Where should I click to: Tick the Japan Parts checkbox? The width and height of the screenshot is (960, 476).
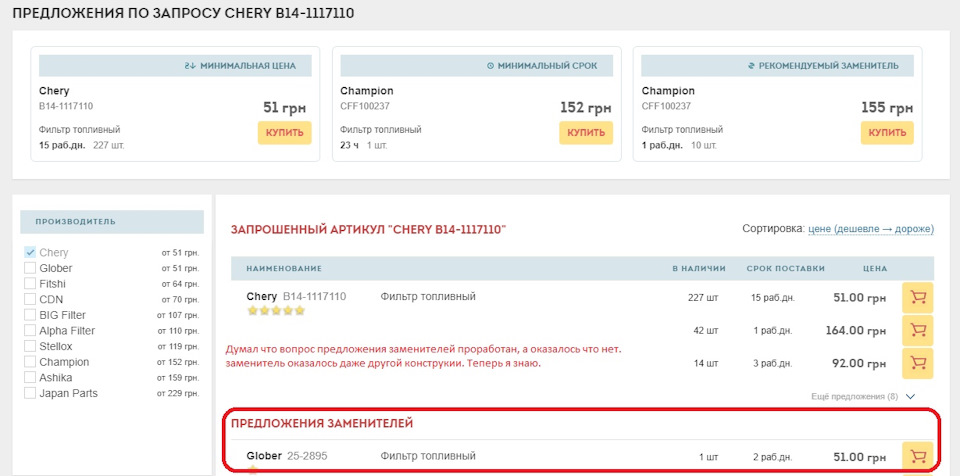click(30, 393)
